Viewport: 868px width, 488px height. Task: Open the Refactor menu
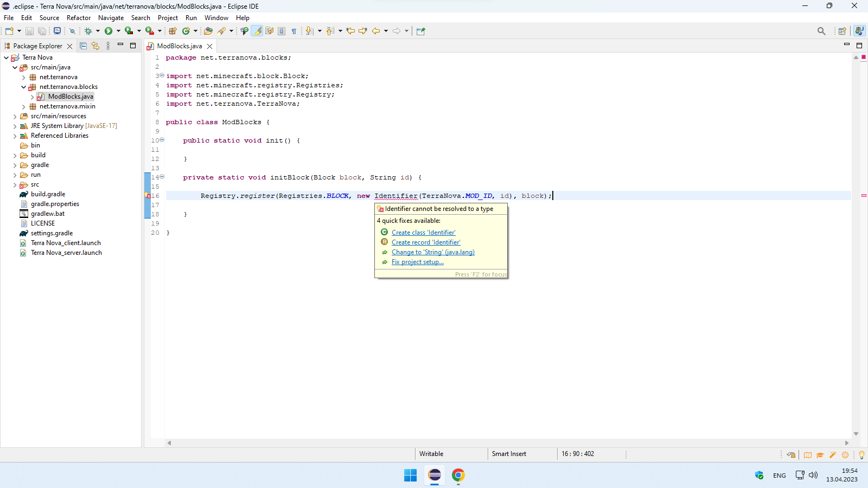[79, 18]
